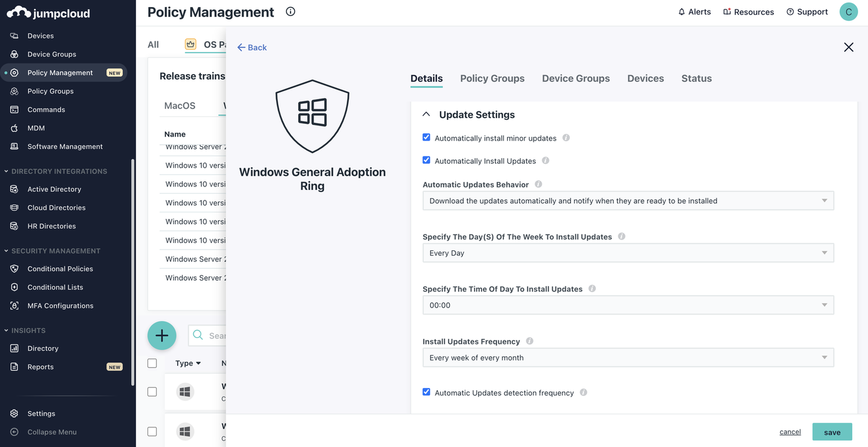The height and width of the screenshot is (447, 868).
Task: Click info icon beside Automatic Updates Behavior
Action: point(538,184)
